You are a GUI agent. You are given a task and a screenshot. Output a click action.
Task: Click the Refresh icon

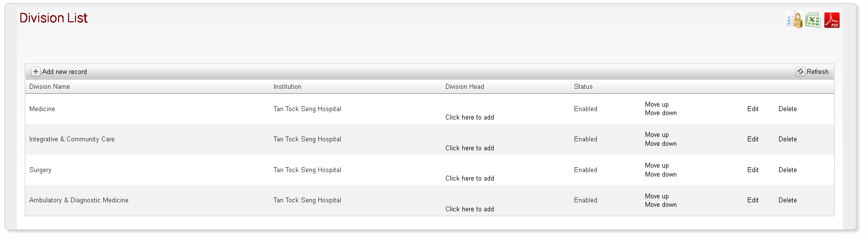coord(800,71)
